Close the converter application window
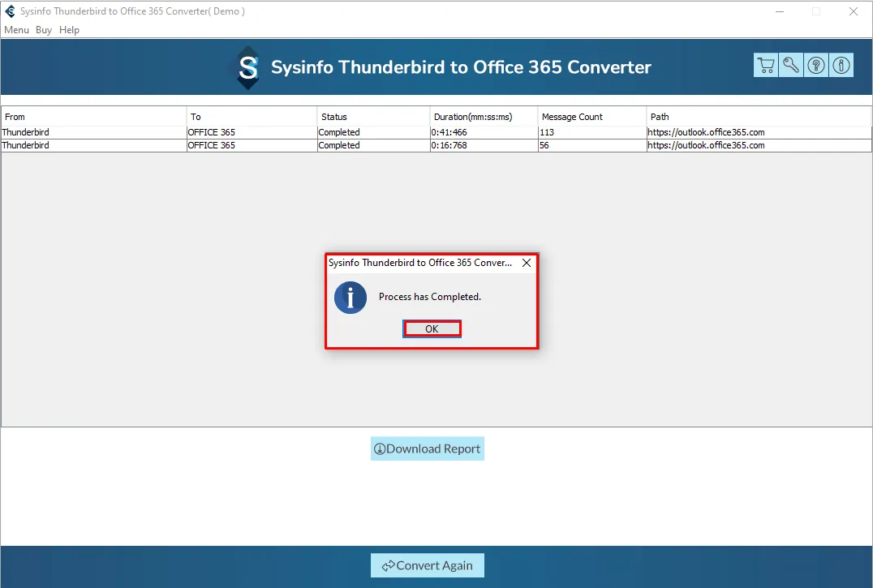This screenshot has height=588, width=873. (x=853, y=11)
